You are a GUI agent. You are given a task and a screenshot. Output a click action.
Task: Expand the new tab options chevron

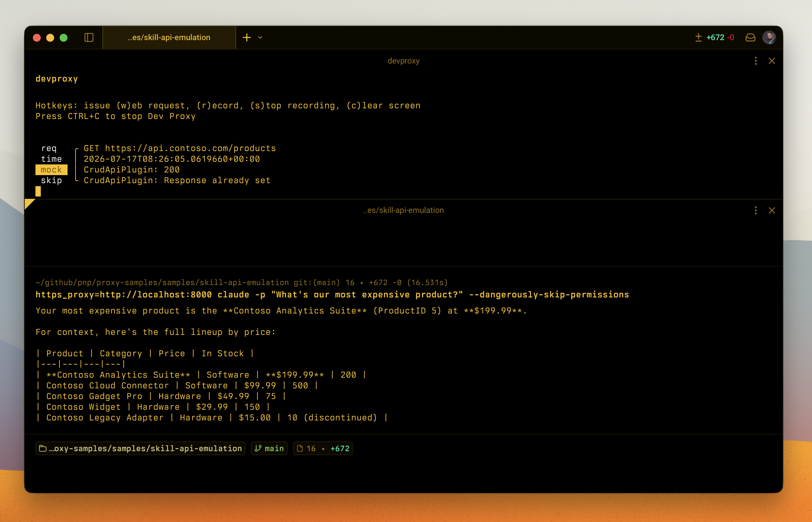[x=260, y=37]
